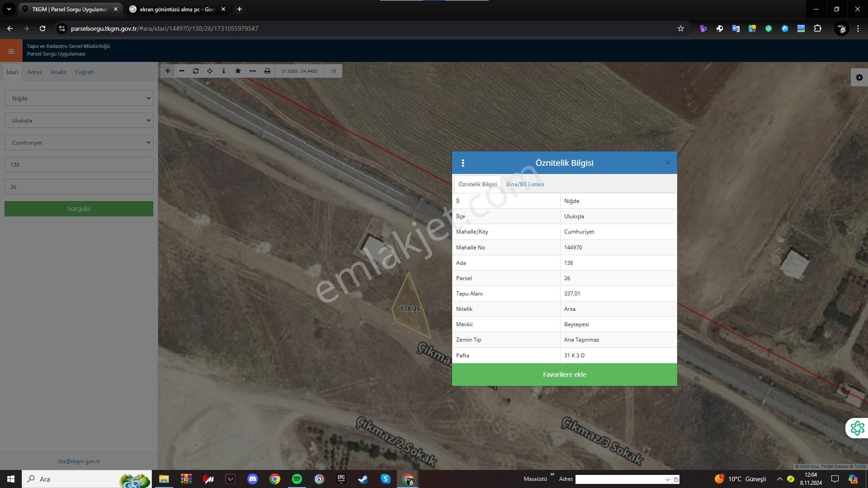Expand the Ulukışla district dropdown

tap(79, 120)
